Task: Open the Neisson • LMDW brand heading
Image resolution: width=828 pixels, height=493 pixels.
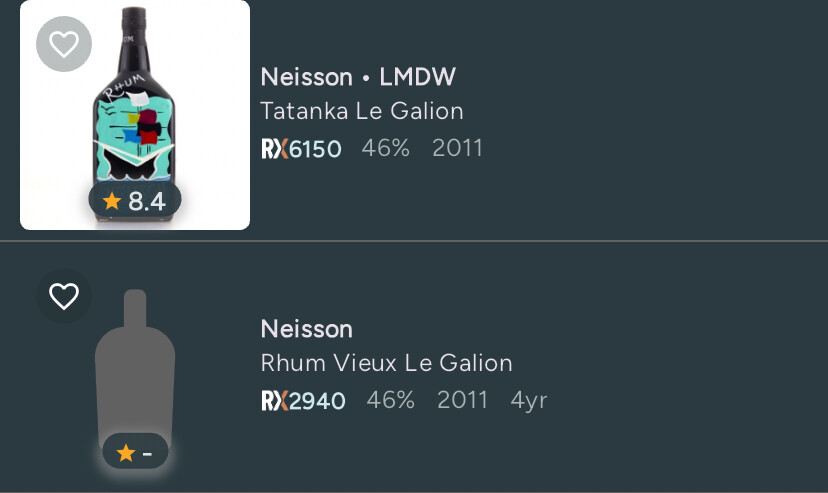Action: (x=358, y=77)
